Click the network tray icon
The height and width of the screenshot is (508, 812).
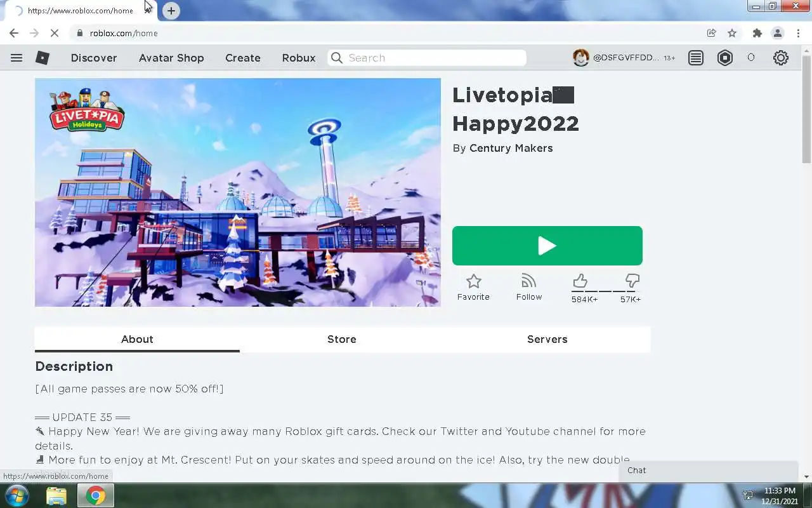(748, 495)
